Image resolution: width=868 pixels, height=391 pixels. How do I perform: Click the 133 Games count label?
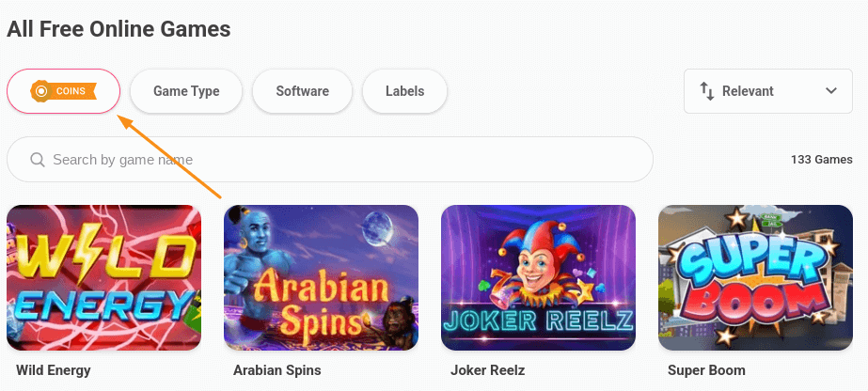point(822,160)
